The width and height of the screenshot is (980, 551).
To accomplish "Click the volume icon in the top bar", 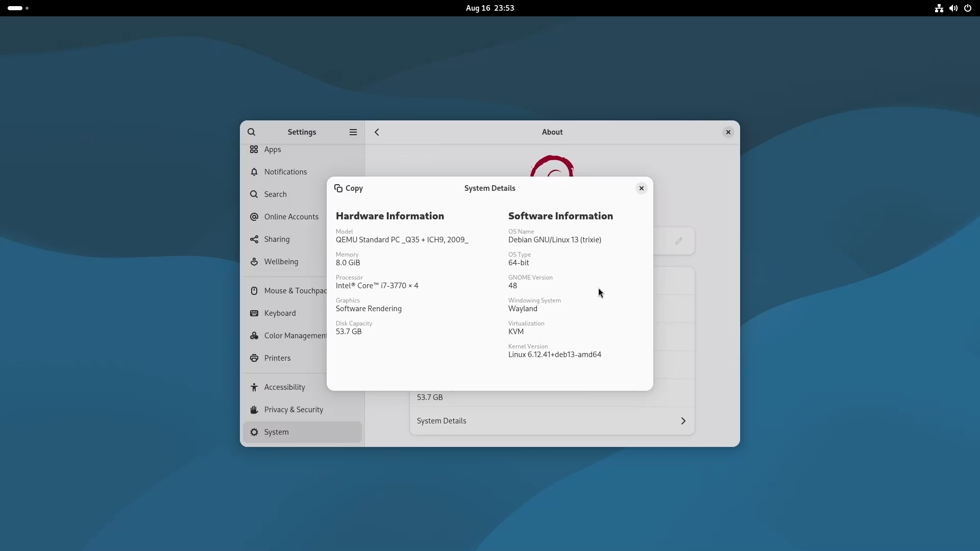I will click(953, 8).
